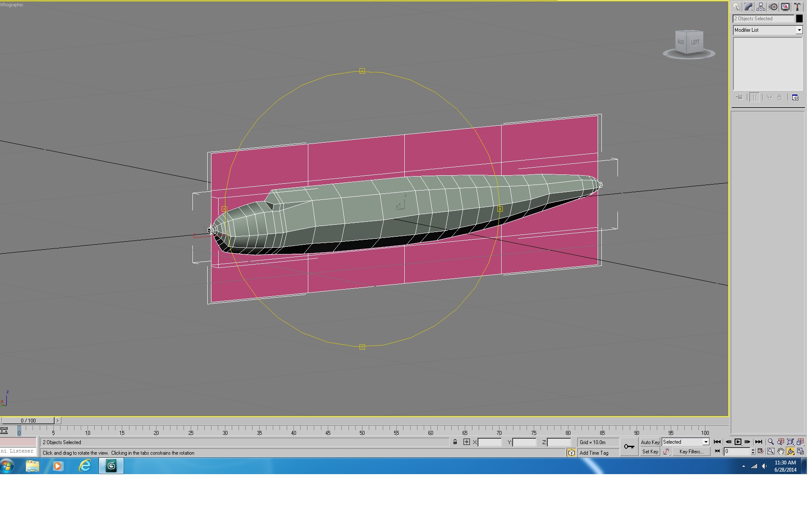
Task: Switch to the Motion panel tab
Action: click(773, 7)
